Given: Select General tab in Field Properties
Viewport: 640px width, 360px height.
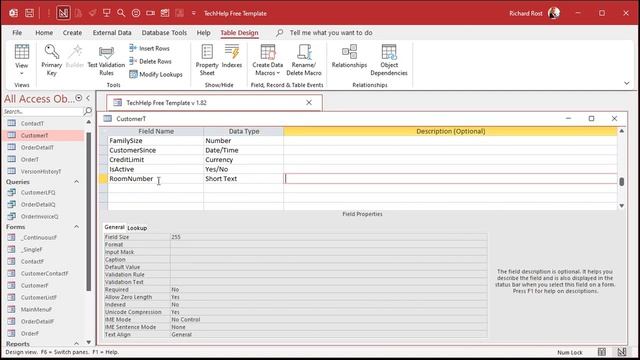Looking at the screenshot, I should (114, 227).
